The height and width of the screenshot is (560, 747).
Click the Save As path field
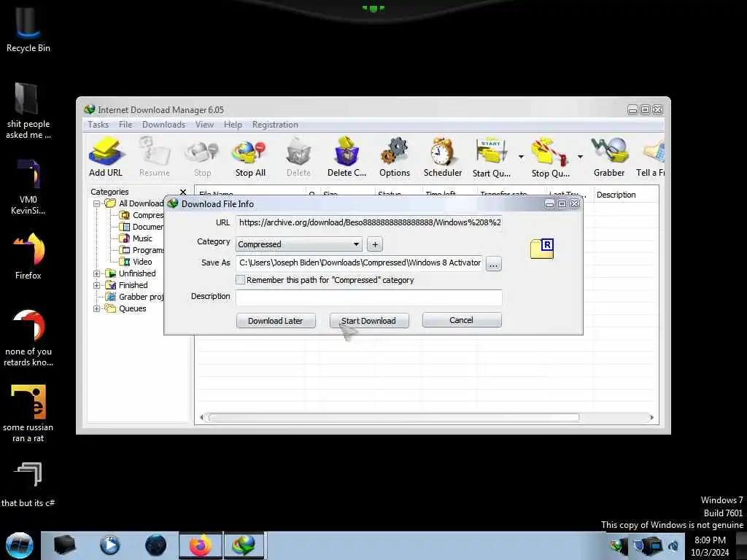click(x=359, y=262)
